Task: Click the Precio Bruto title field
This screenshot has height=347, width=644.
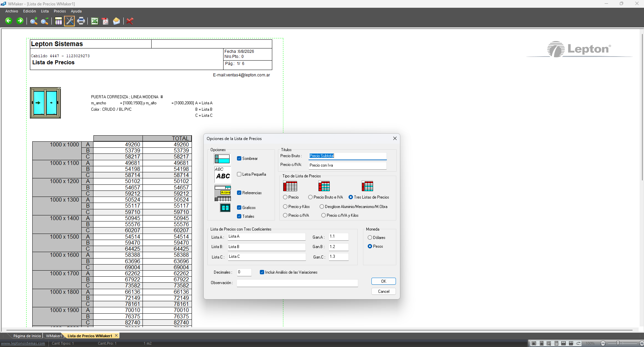Action: point(348,156)
